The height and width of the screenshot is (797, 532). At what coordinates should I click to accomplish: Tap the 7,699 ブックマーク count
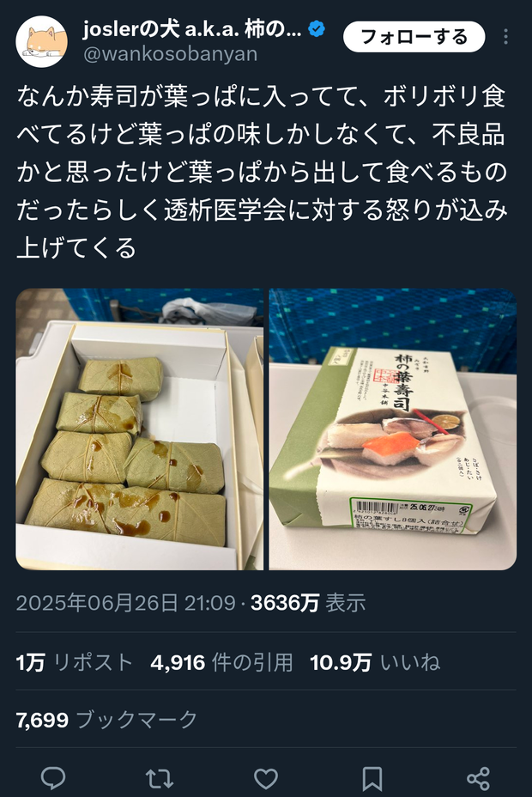point(106,720)
